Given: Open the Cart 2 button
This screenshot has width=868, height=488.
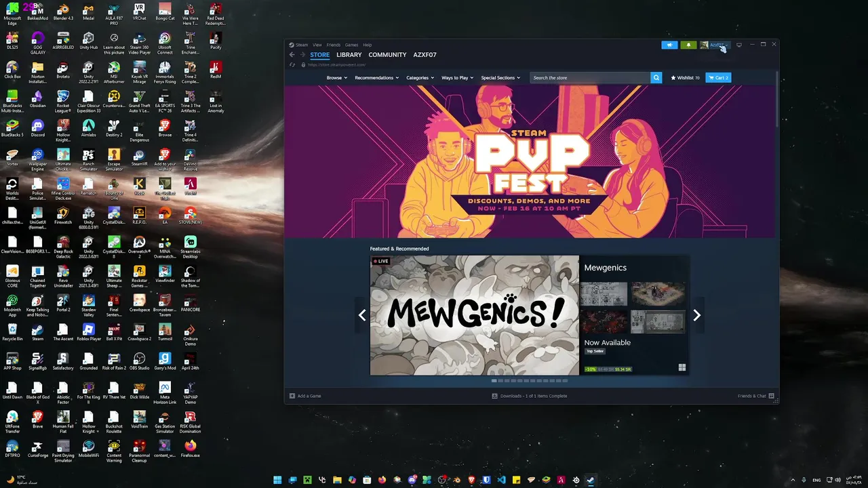Looking at the screenshot, I should tap(718, 78).
